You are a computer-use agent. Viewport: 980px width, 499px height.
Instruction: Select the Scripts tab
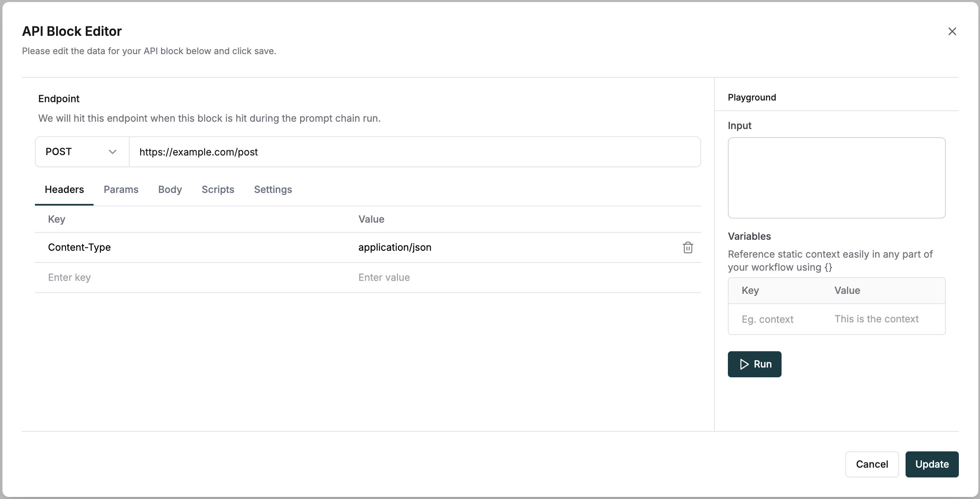coord(218,189)
